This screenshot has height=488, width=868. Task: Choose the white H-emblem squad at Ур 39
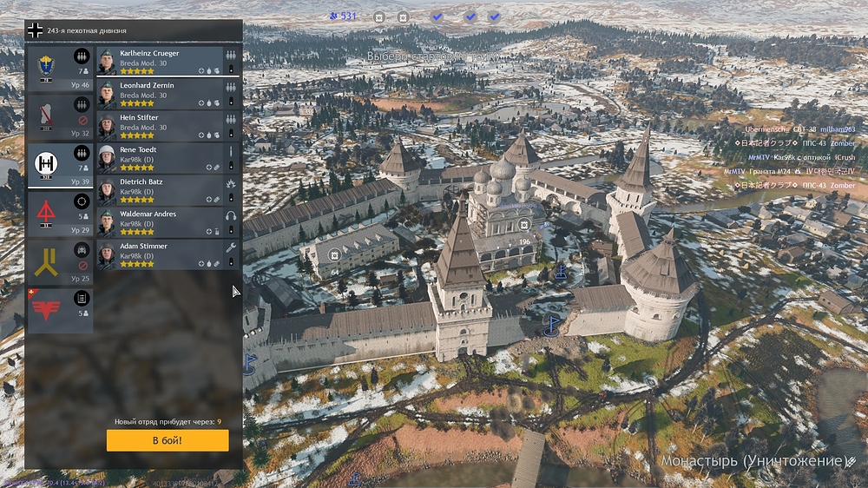(x=60, y=165)
